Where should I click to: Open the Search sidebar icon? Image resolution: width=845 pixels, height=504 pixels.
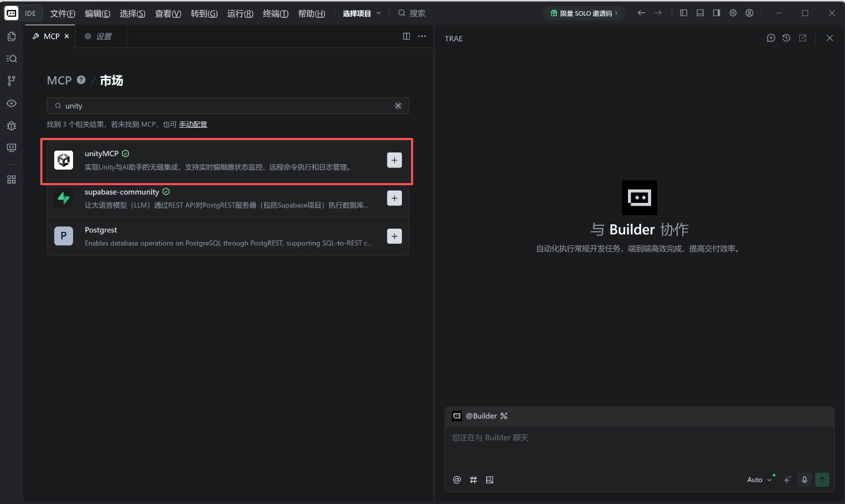[11, 59]
